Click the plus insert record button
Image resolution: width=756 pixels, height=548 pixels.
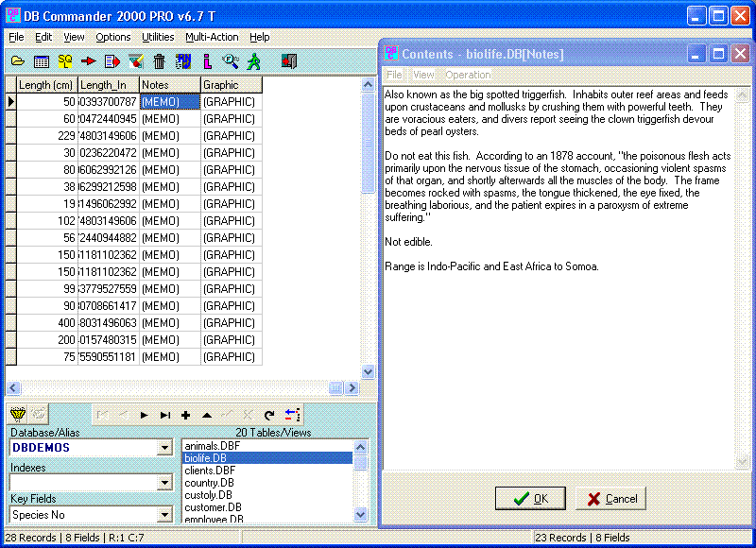[x=185, y=415]
